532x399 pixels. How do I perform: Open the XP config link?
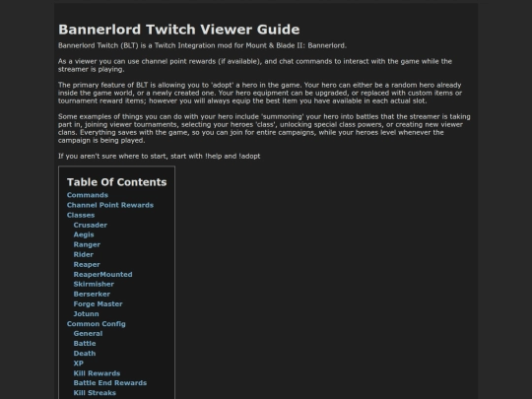coord(79,363)
